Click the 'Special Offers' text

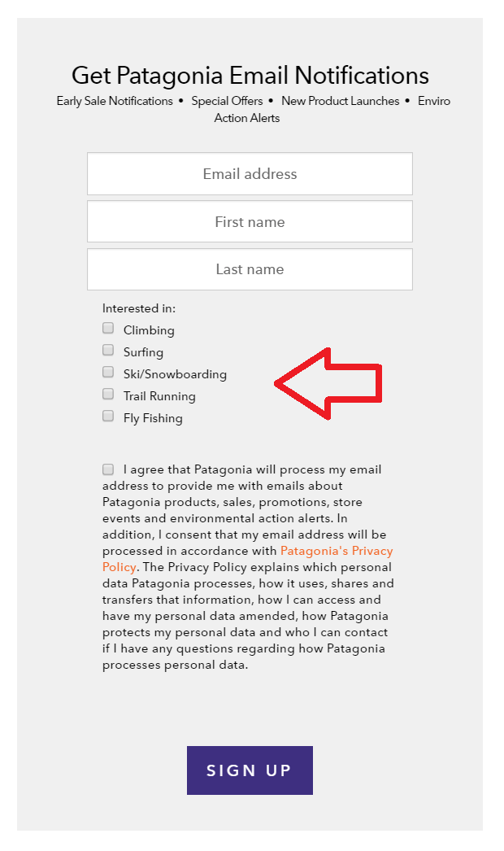pos(227,101)
